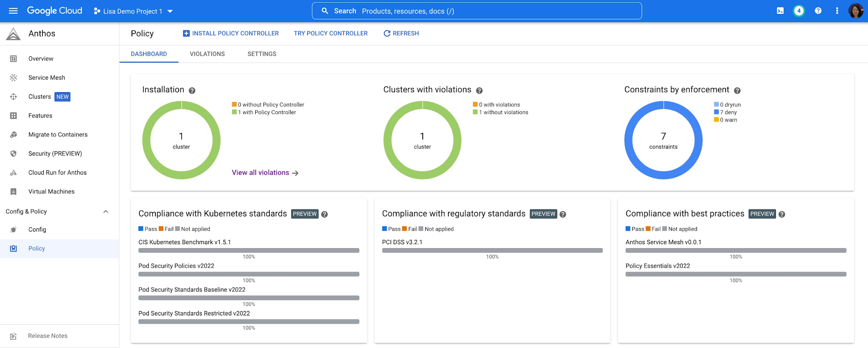Click Policy Essentials v2022 bar
The height and width of the screenshot is (348, 868).
[x=736, y=274]
